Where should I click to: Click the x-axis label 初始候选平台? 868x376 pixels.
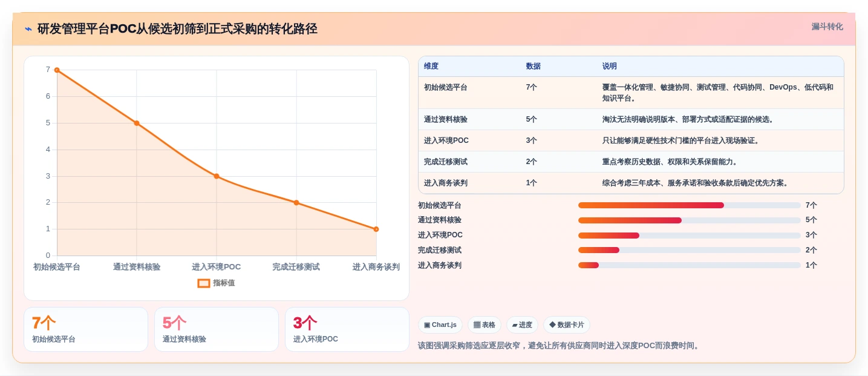pyautogui.click(x=57, y=267)
